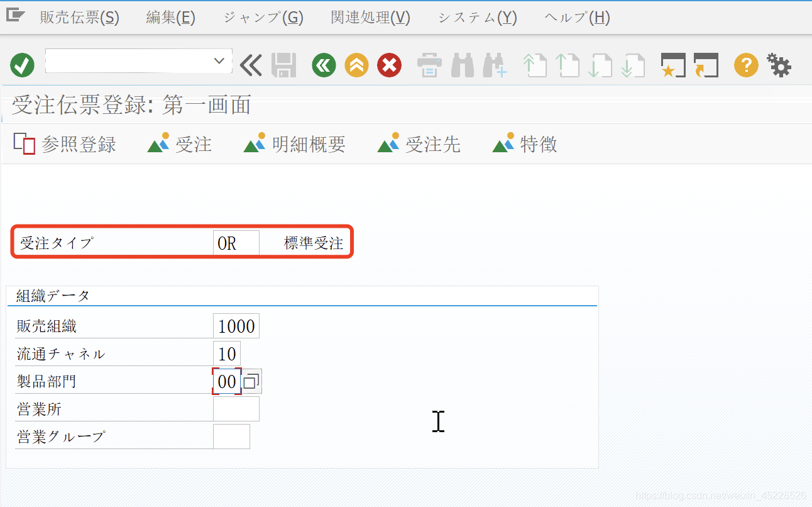Click inside the 営業所 input field
Viewport: 812px width, 507px height.
pyautogui.click(x=236, y=408)
